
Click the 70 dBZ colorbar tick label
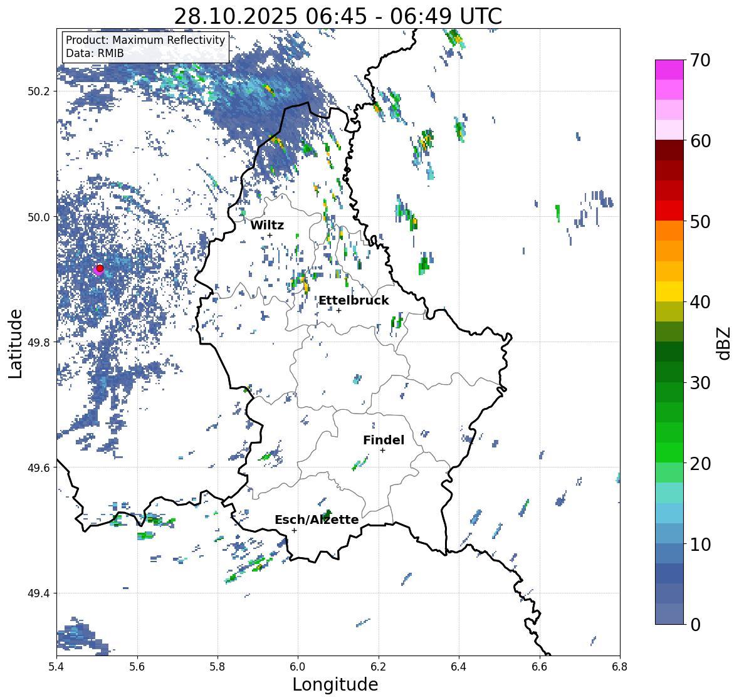pyautogui.click(x=700, y=60)
